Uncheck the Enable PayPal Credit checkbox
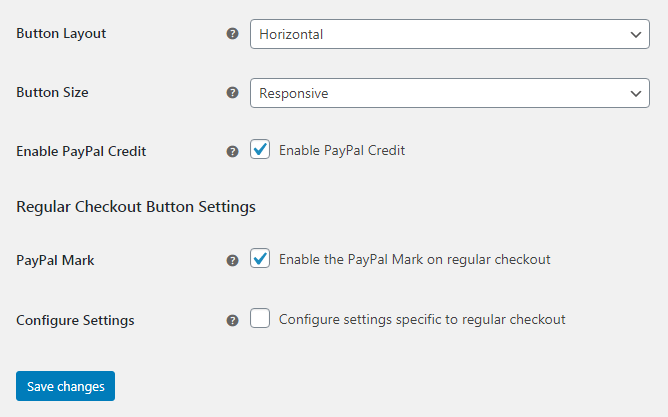Image resolution: width=668 pixels, height=417 pixels. point(260,149)
